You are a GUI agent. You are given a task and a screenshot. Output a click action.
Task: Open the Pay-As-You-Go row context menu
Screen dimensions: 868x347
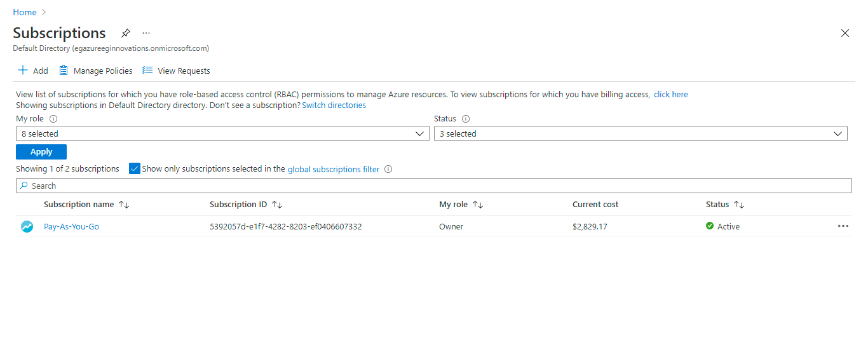(843, 226)
